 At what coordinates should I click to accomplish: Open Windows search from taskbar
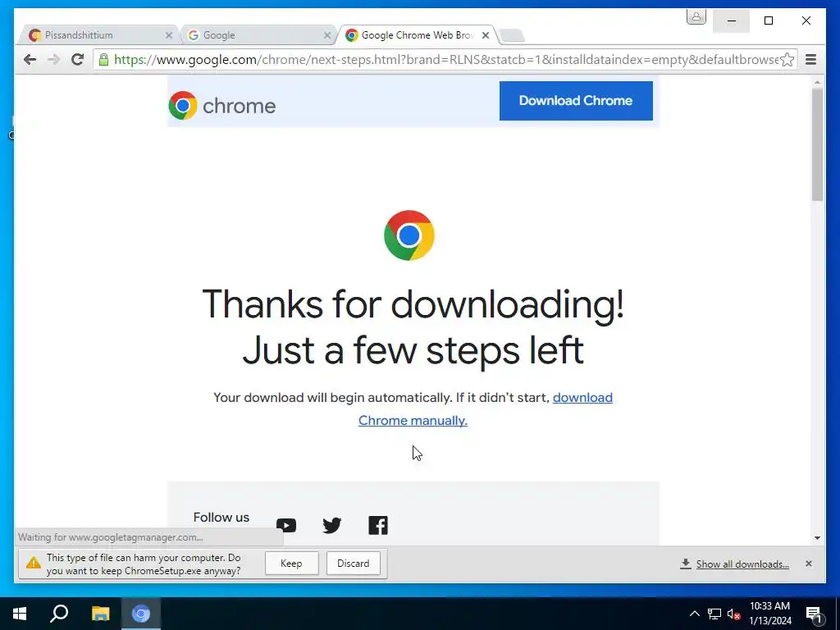(x=59, y=614)
